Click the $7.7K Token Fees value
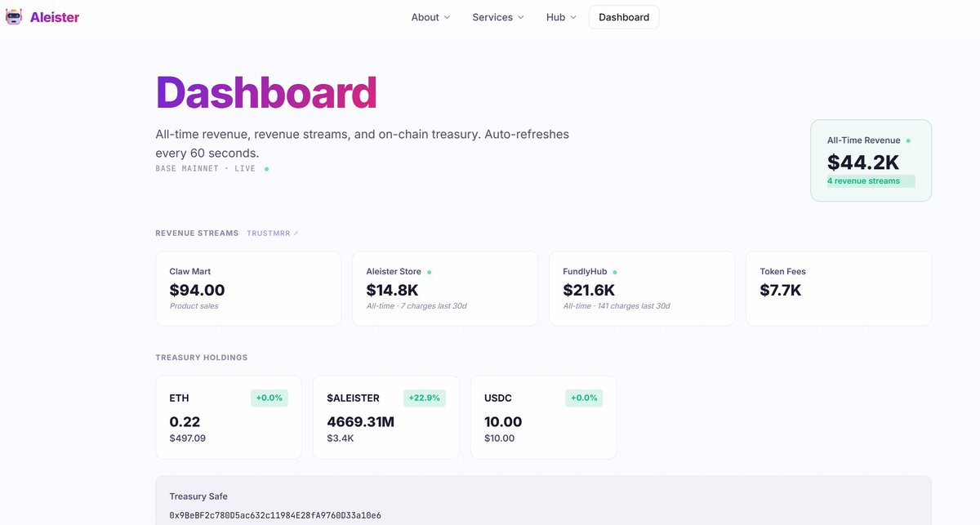This screenshot has height=525, width=980. coord(781,290)
